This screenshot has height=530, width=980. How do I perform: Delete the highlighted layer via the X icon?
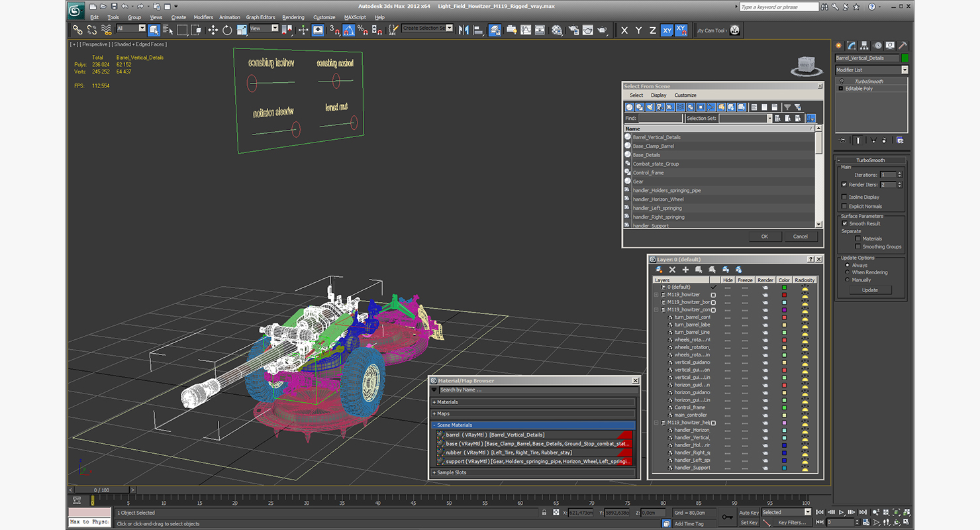coord(672,270)
